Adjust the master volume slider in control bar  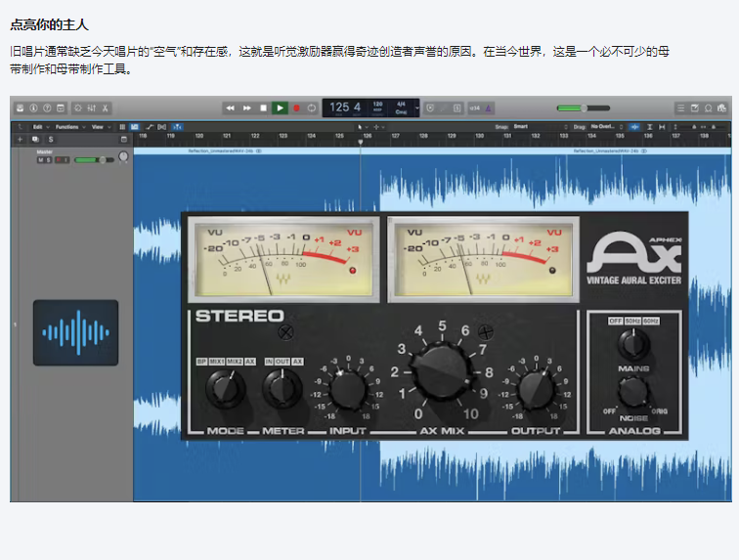pyautogui.click(x=584, y=108)
